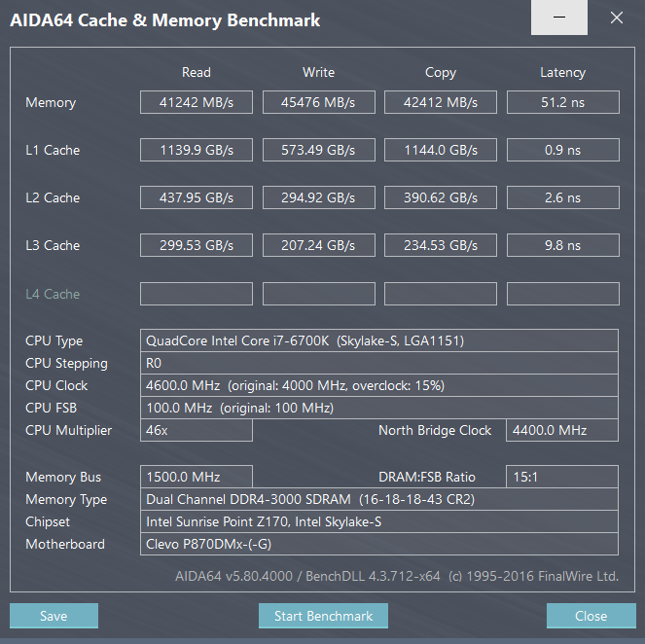Select L1 Cache Read 1139.9 GB/s
This screenshot has height=644, width=645.
tap(197, 150)
